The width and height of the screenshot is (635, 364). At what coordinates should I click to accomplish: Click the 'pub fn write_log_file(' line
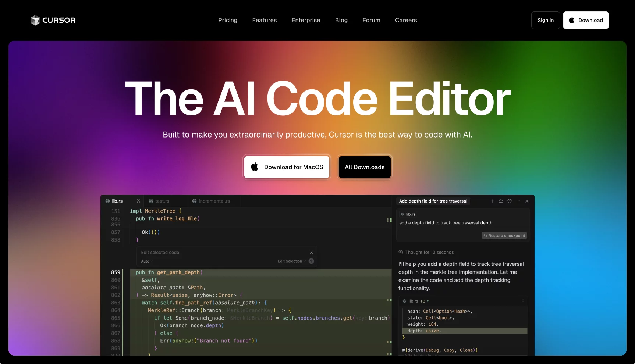click(x=168, y=218)
